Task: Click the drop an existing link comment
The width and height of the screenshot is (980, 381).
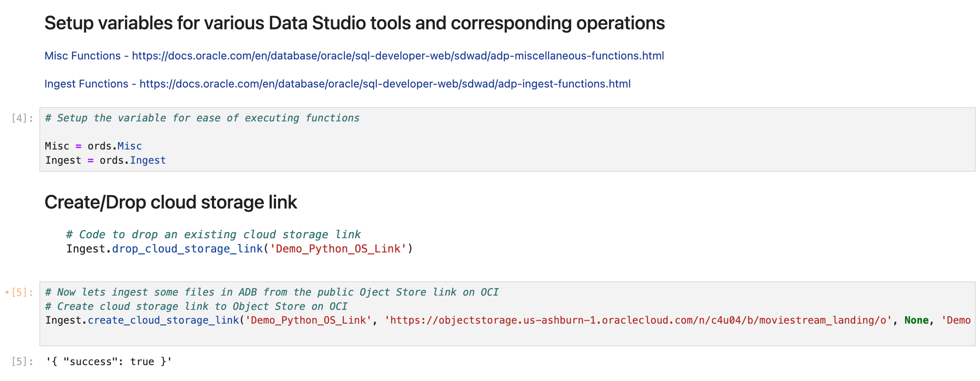Action: click(213, 234)
